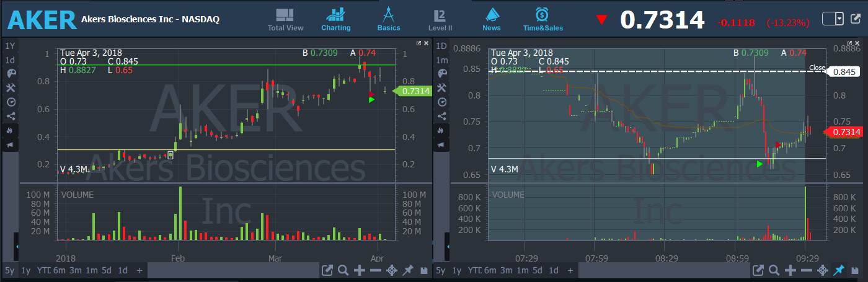Open left chart 1Y range dropdown
The image size is (868, 282).
pos(10,46)
